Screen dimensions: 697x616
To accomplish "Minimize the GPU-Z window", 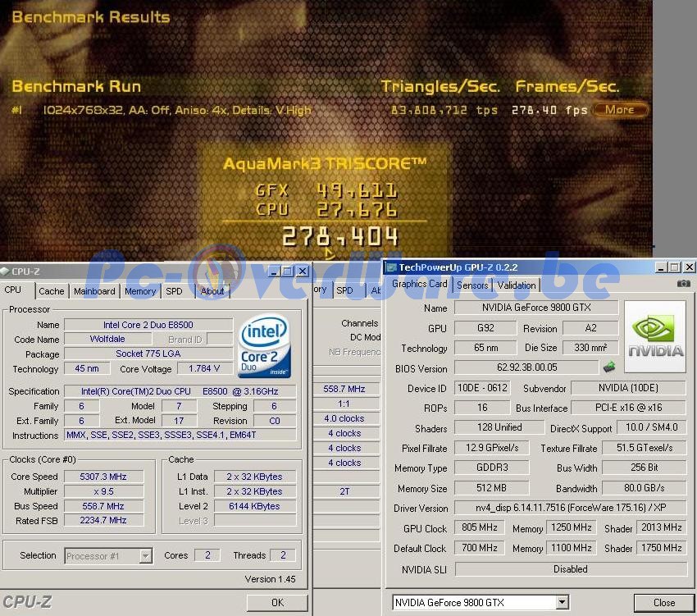I will pyautogui.click(x=662, y=267).
